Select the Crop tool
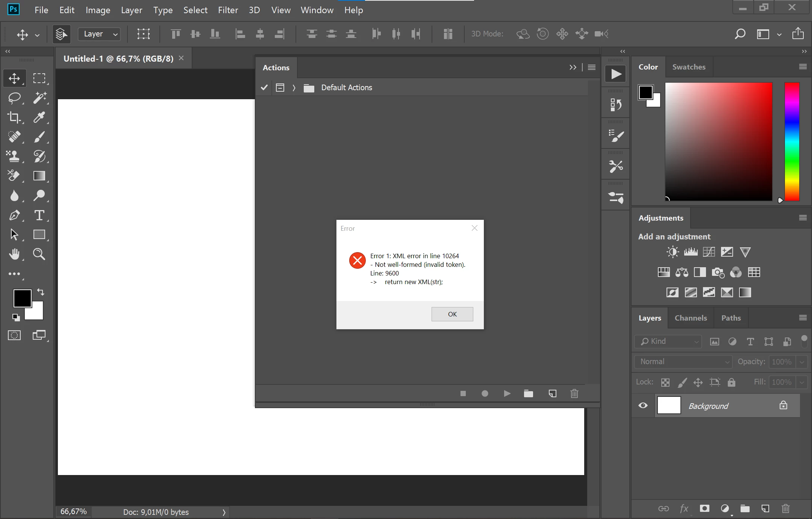The width and height of the screenshot is (812, 519). pos(14,117)
